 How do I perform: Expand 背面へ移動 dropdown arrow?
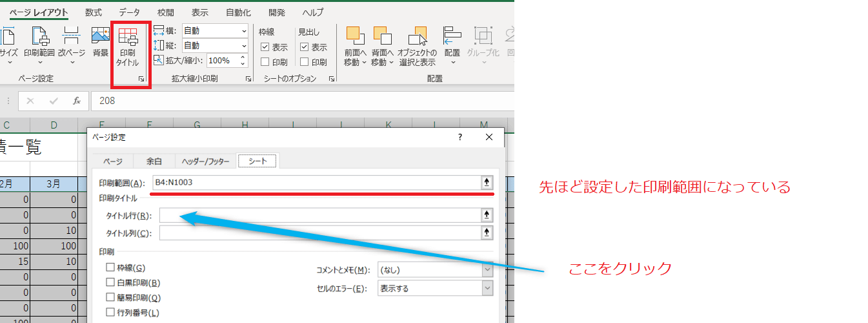pos(392,63)
